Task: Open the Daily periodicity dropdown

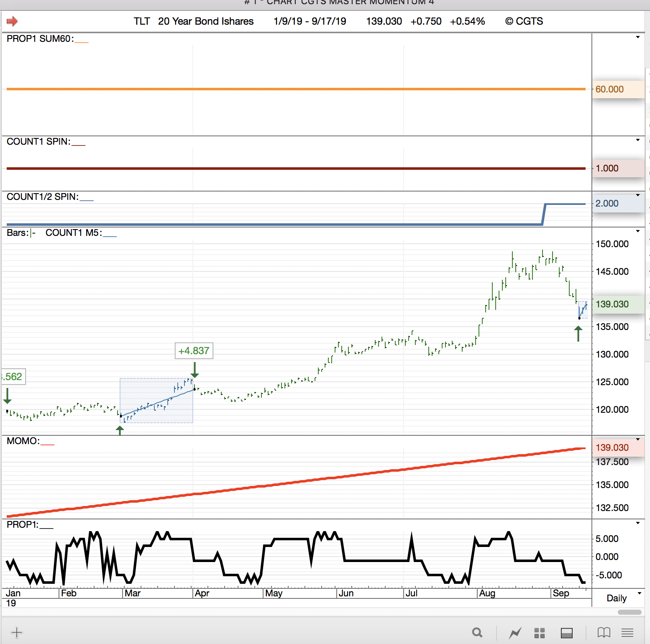Action: pyautogui.click(x=639, y=593)
